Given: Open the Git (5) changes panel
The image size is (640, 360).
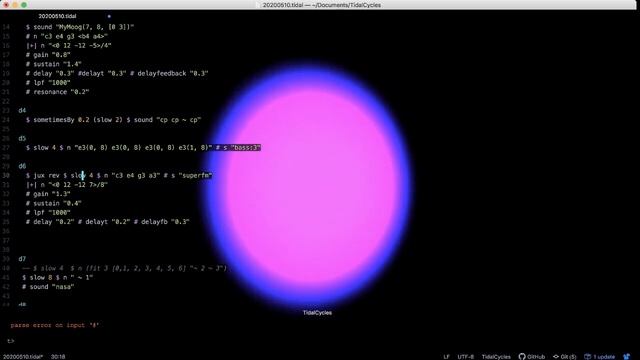Looking at the screenshot, I should tap(564, 356).
